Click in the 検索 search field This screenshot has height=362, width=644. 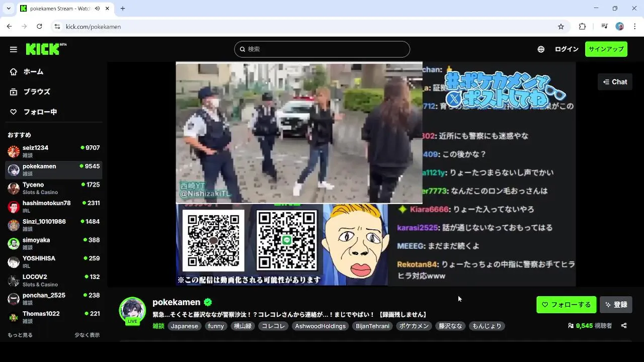tap(322, 49)
